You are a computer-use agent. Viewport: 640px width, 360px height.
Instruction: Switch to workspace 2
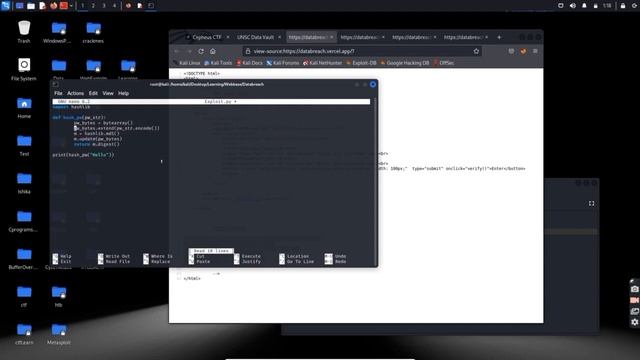(93, 6)
